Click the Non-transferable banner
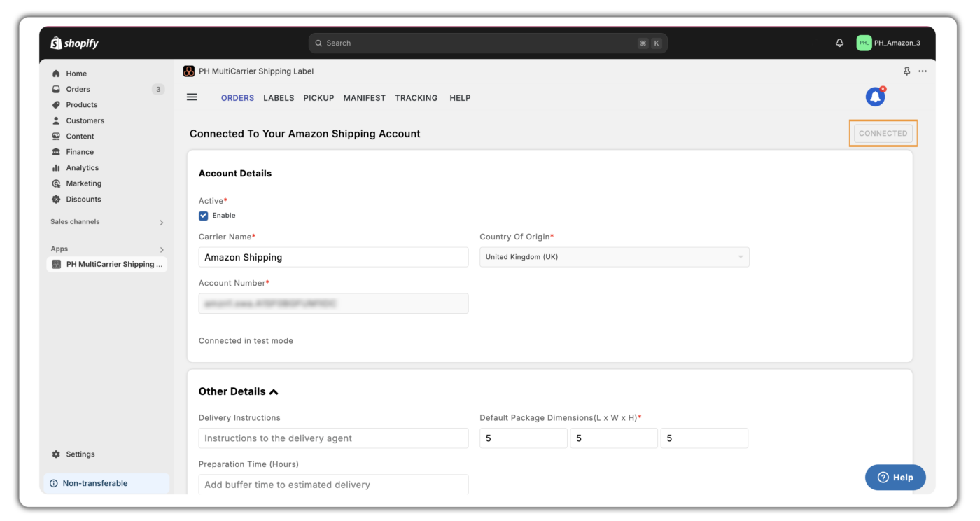 (x=106, y=484)
